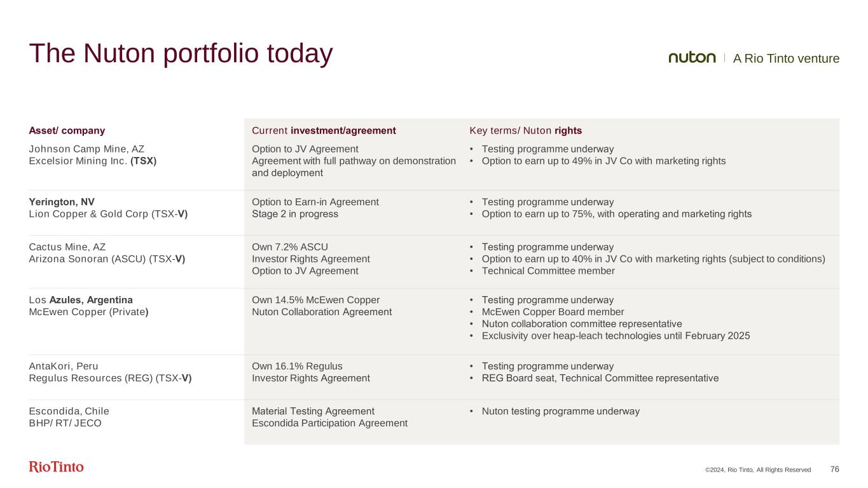
Task: Click the 'Own 7.2% ASCU' investment text
Action: pyautogui.click(x=290, y=247)
